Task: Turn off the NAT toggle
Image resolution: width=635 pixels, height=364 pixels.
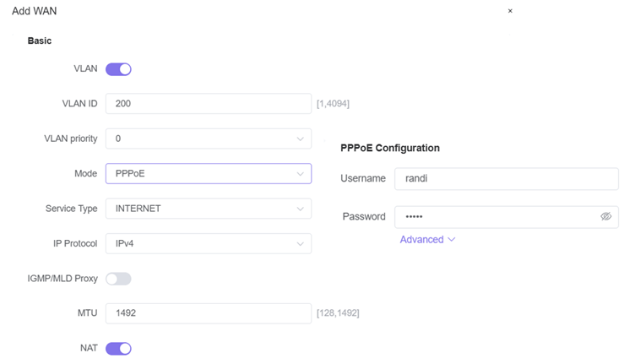Action: pyautogui.click(x=118, y=348)
